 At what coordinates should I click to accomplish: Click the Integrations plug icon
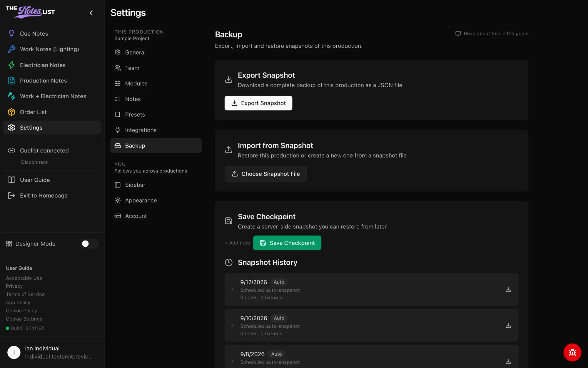pos(118,130)
